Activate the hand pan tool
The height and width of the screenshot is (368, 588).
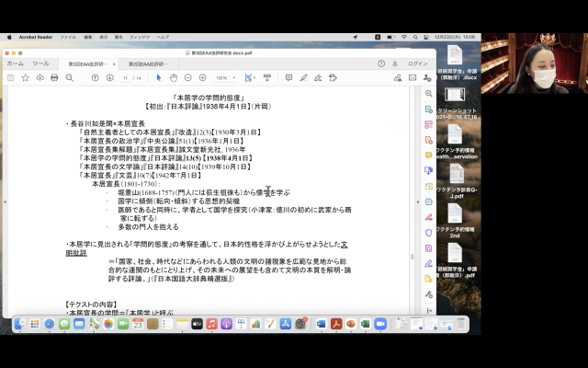tap(174, 77)
